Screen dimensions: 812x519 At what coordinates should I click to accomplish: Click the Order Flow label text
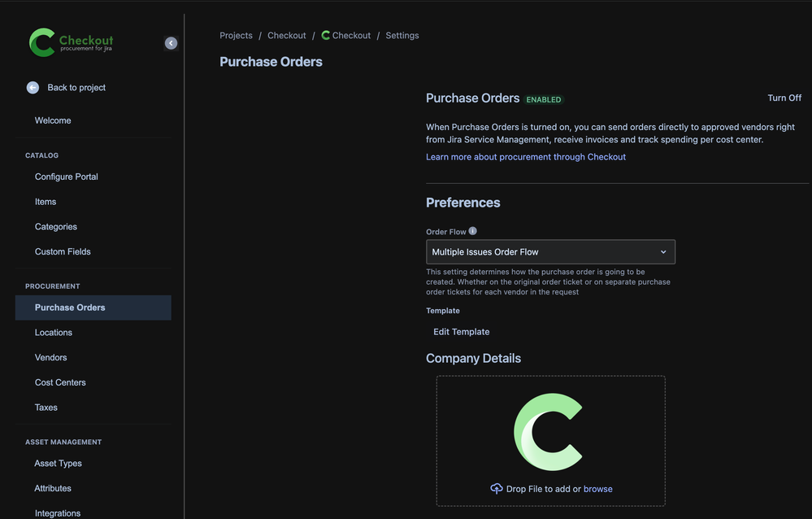[x=446, y=232]
